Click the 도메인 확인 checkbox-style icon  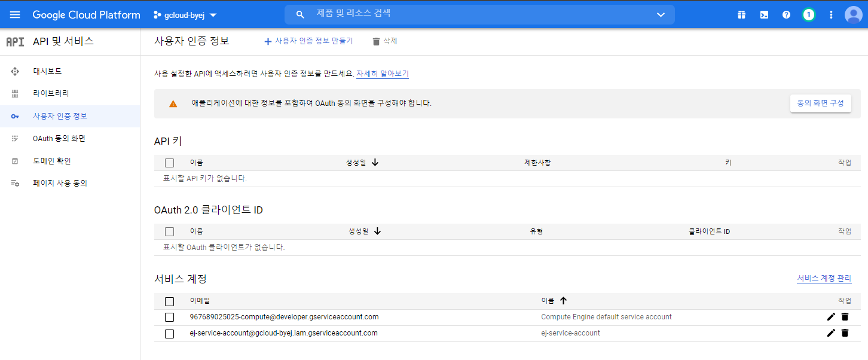coord(15,161)
